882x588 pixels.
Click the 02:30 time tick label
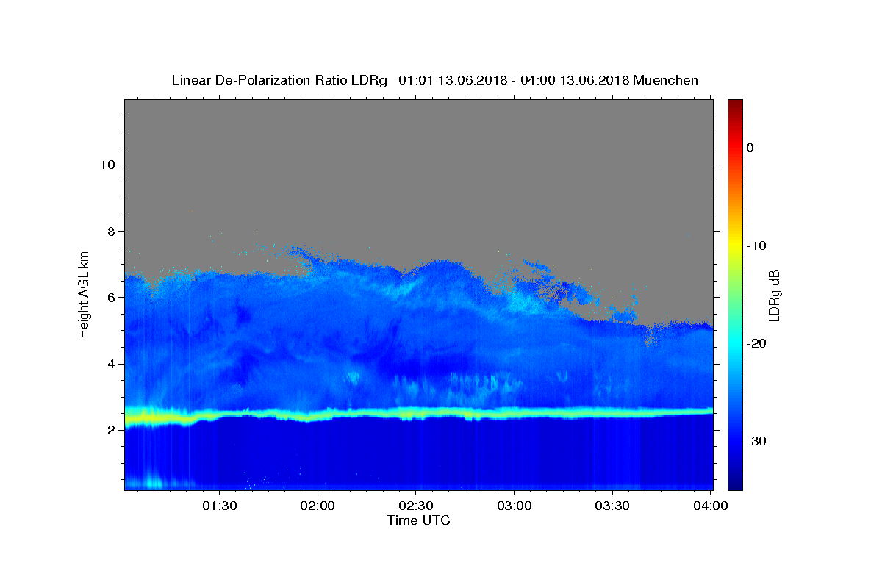416,506
